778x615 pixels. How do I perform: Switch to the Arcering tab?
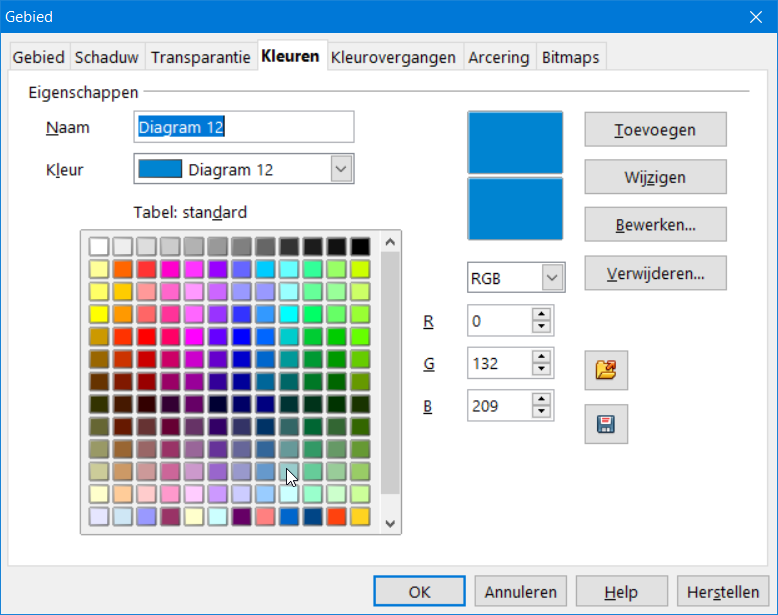click(x=499, y=57)
